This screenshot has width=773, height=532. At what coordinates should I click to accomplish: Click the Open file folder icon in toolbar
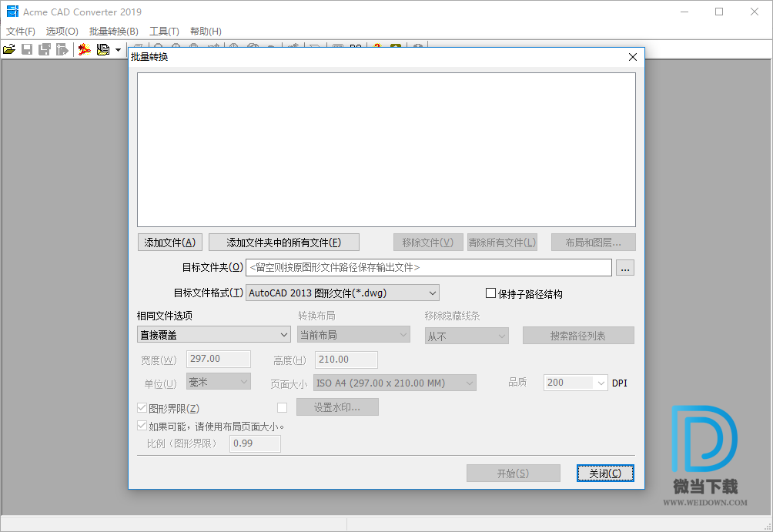pyautogui.click(x=9, y=49)
